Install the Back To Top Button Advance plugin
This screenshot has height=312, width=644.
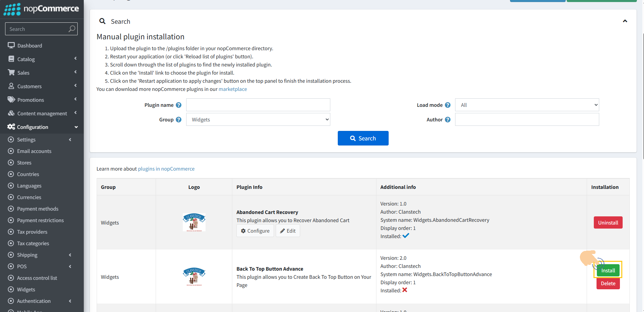pyautogui.click(x=608, y=270)
